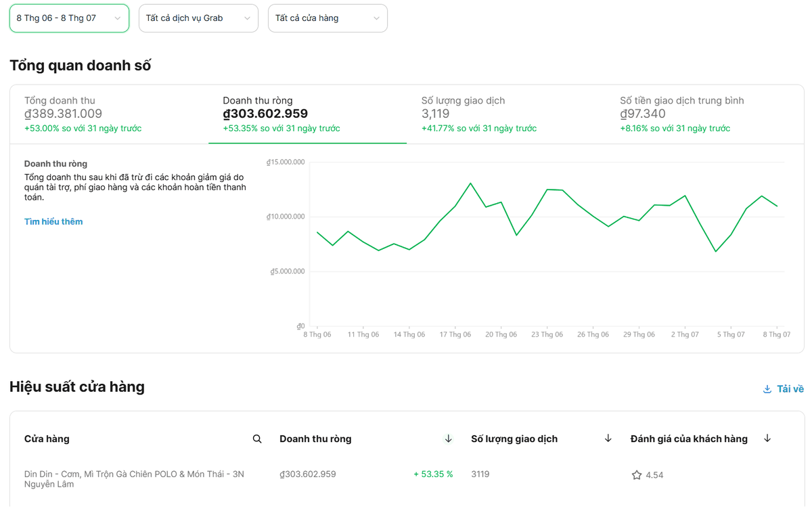Click the Doanh thu ròng column header
The image size is (812, 509).
pyautogui.click(x=315, y=439)
